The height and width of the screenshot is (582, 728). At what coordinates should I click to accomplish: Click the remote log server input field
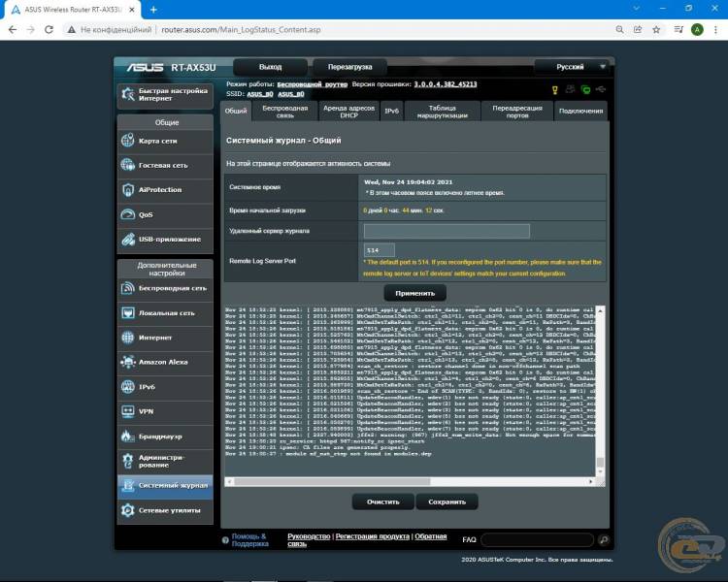click(447, 231)
